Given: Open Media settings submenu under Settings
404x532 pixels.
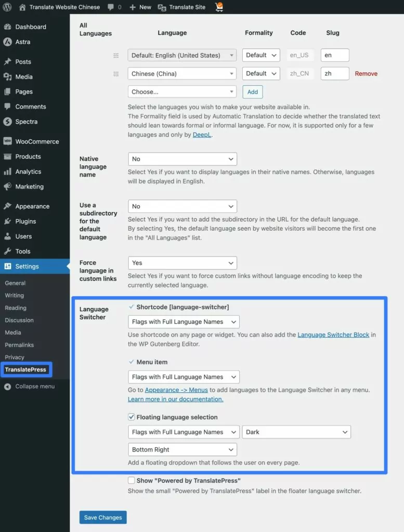Looking at the screenshot, I should coord(13,332).
